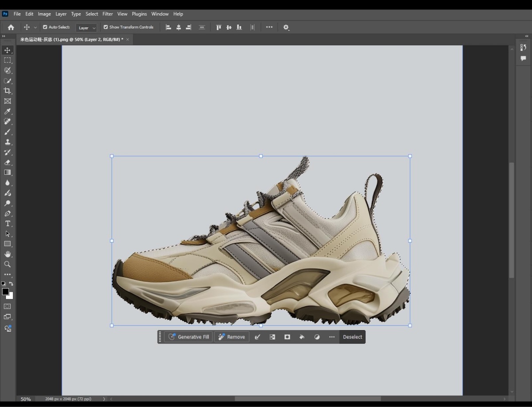Click the foreground black color swatch
Viewport: 532px width, 407px height.
coord(5,292)
